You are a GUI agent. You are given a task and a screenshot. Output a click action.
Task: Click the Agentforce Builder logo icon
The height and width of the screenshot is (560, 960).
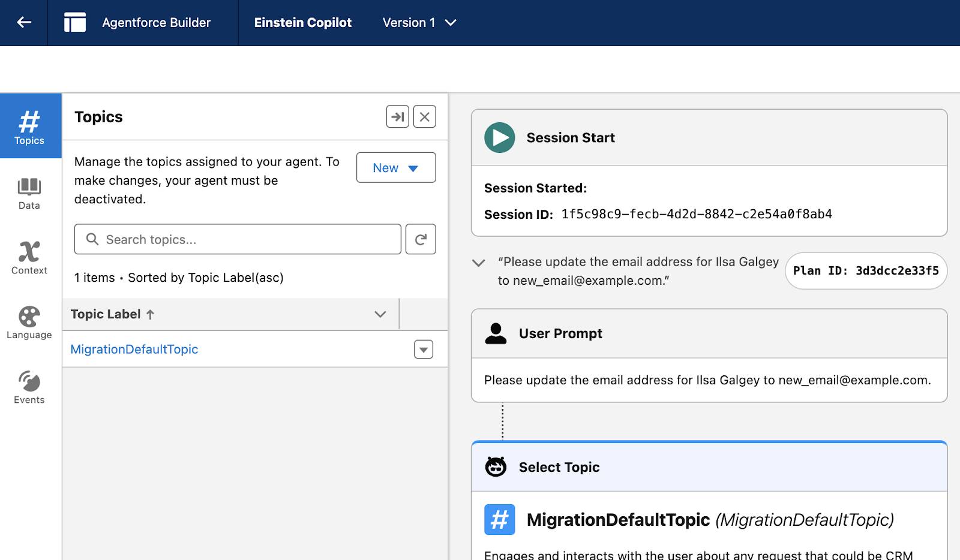75,23
